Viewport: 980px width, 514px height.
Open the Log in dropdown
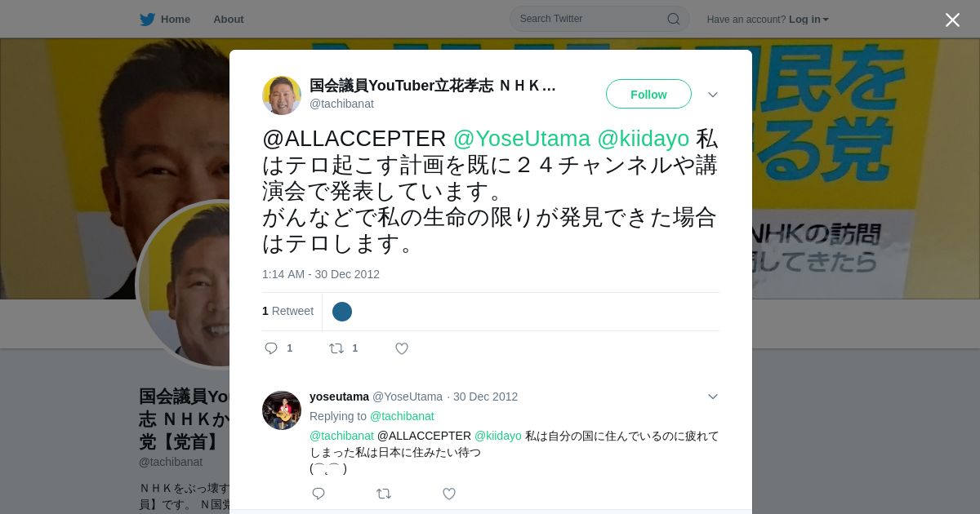808,20
